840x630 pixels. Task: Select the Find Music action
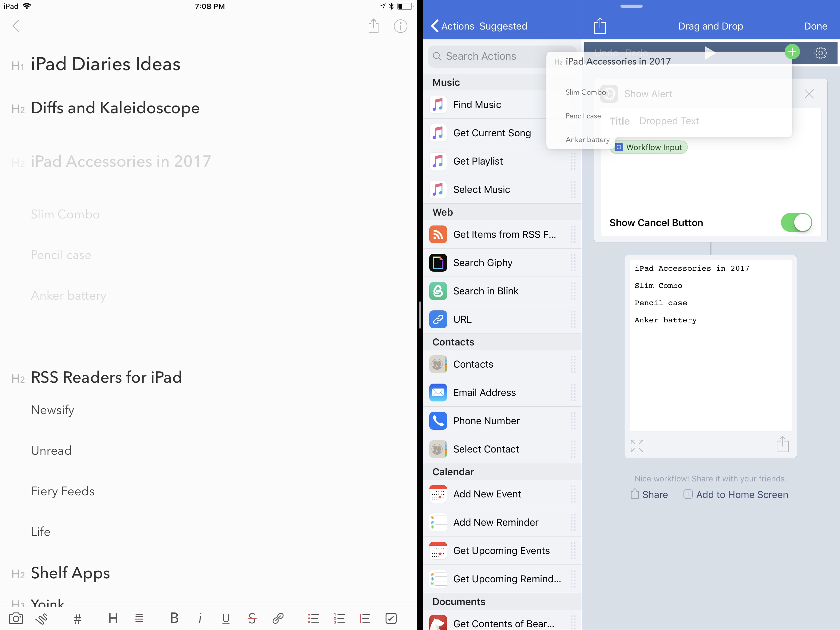tap(477, 105)
